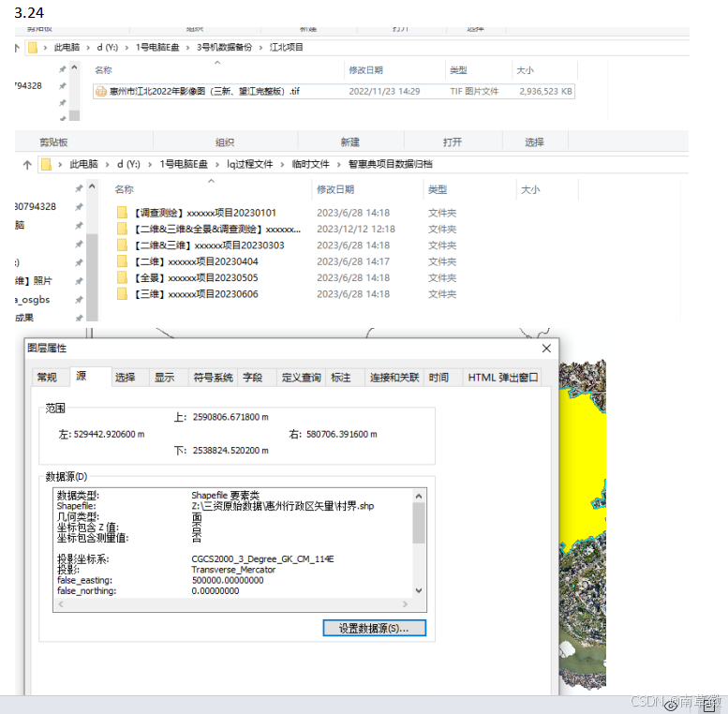Click lq过程文件 breadcrumb segment

pos(250,164)
